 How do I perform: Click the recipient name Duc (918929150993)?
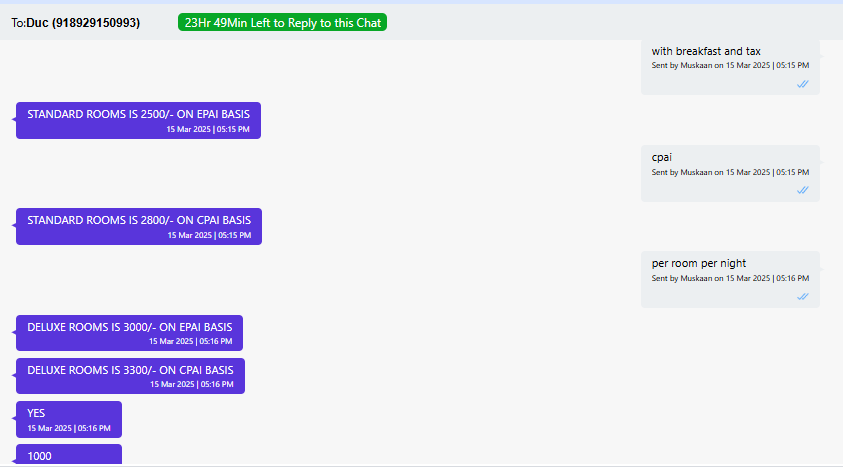coord(83,23)
